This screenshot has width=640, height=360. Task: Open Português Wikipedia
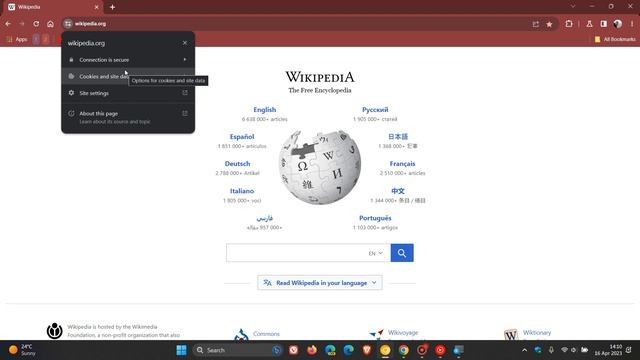point(375,218)
